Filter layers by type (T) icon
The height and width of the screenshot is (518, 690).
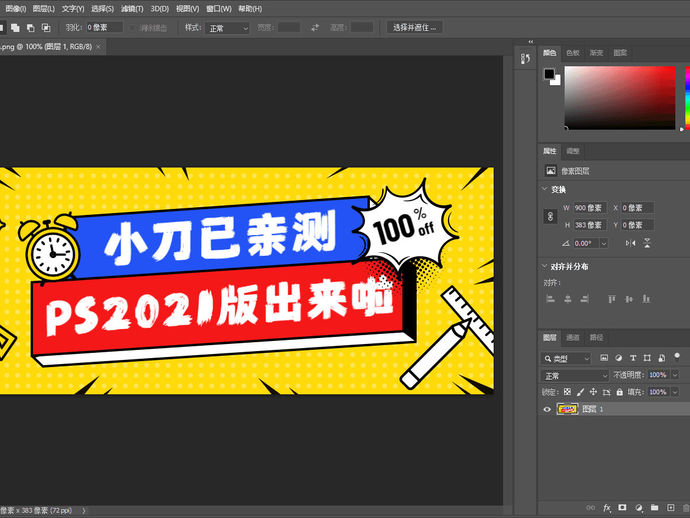coord(633,358)
